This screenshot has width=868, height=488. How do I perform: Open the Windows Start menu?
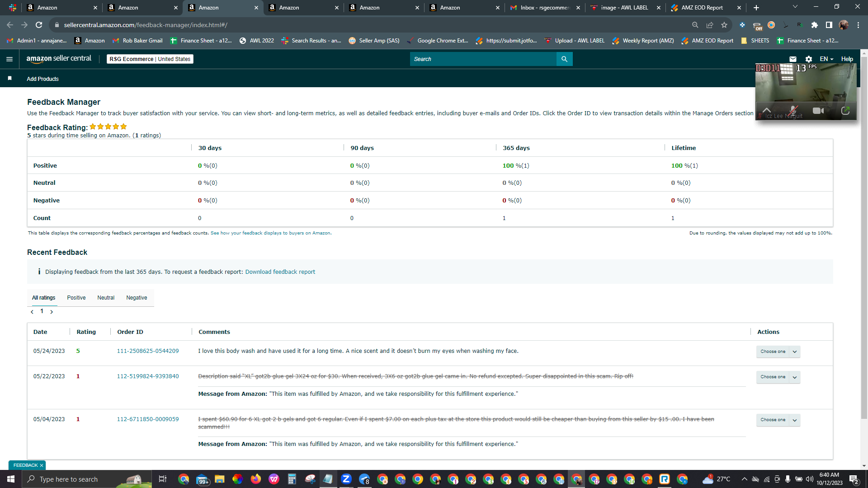11,479
